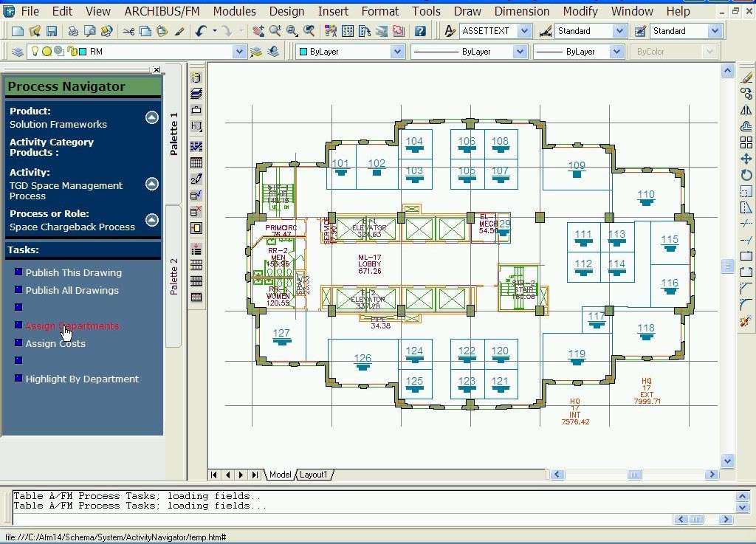Open the File menu

click(x=30, y=11)
